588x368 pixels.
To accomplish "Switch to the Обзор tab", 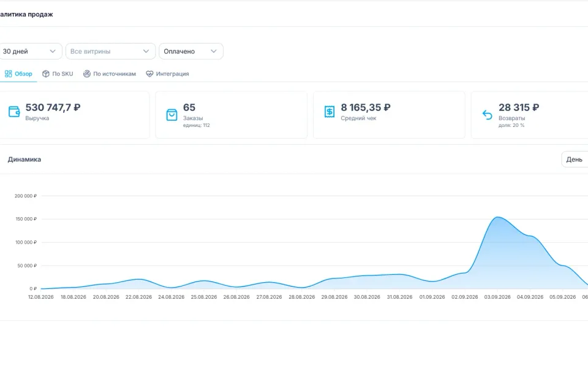I will pos(18,74).
